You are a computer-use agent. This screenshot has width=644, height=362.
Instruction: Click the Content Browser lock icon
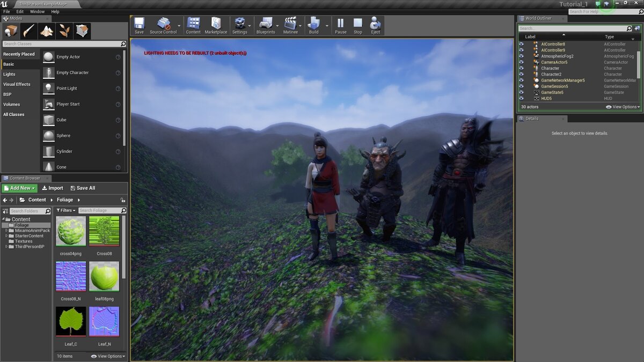click(123, 200)
